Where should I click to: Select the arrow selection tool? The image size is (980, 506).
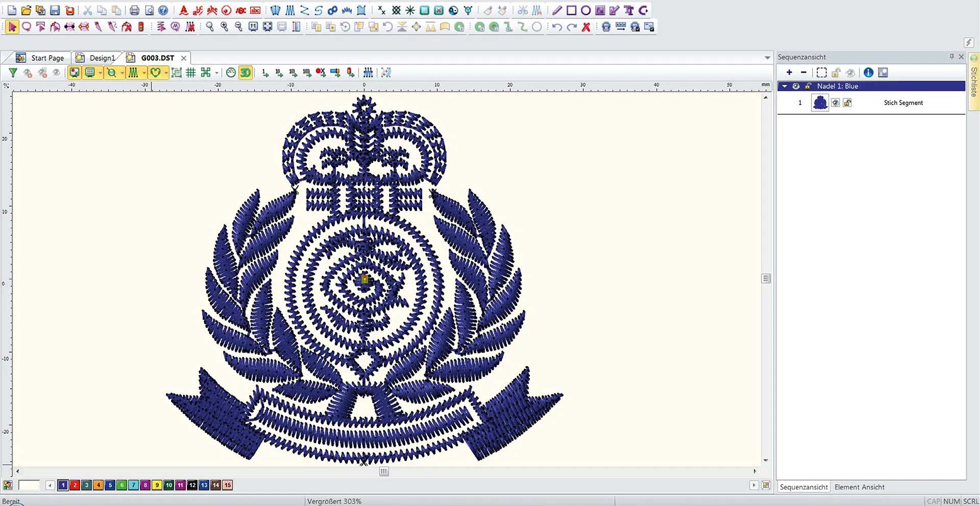click(12, 27)
